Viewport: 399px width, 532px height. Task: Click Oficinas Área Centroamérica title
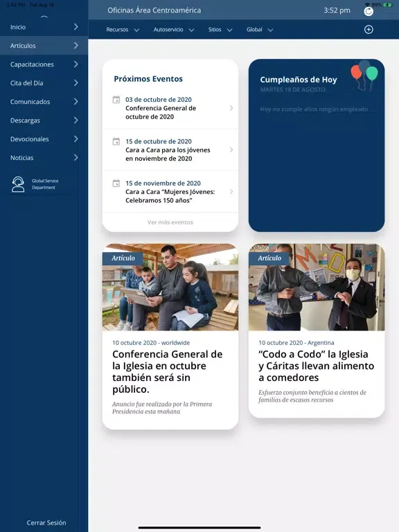coord(154,10)
